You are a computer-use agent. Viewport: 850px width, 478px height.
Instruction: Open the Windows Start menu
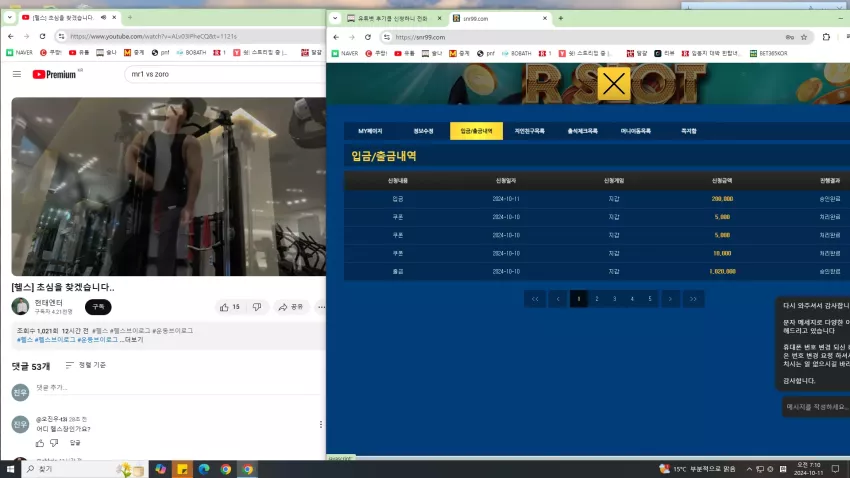(10, 469)
